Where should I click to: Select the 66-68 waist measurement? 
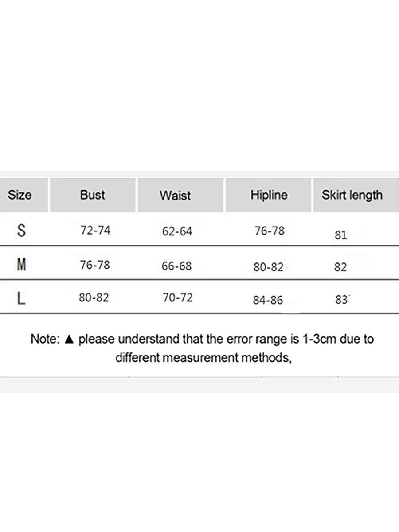(x=177, y=266)
